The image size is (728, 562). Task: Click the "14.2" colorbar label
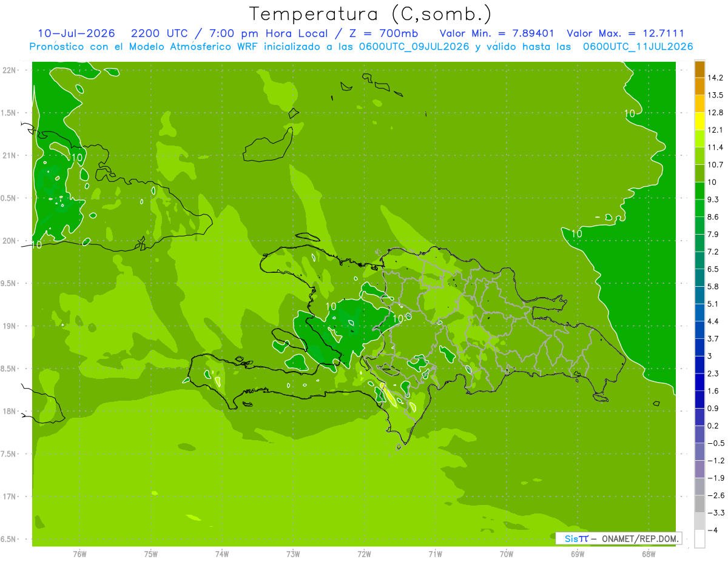click(x=715, y=78)
